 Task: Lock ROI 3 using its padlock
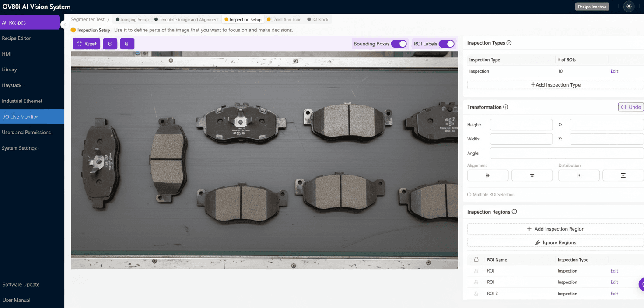476,294
